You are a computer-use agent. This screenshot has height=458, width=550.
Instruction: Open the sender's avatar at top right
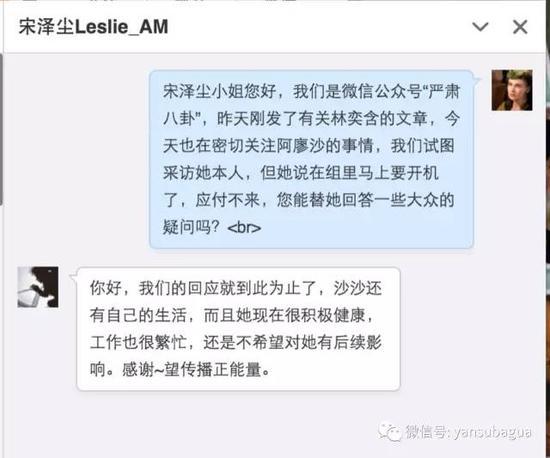tap(512, 90)
